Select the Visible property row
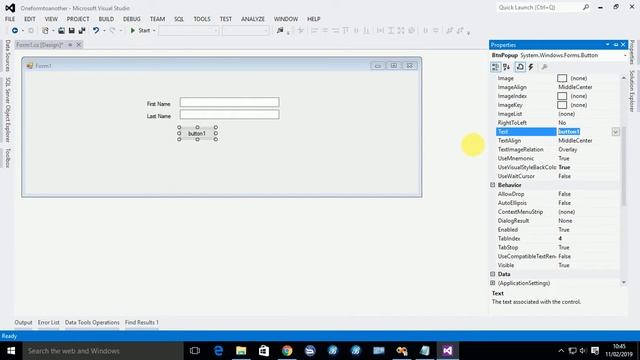The width and height of the screenshot is (640, 360). coord(558,265)
